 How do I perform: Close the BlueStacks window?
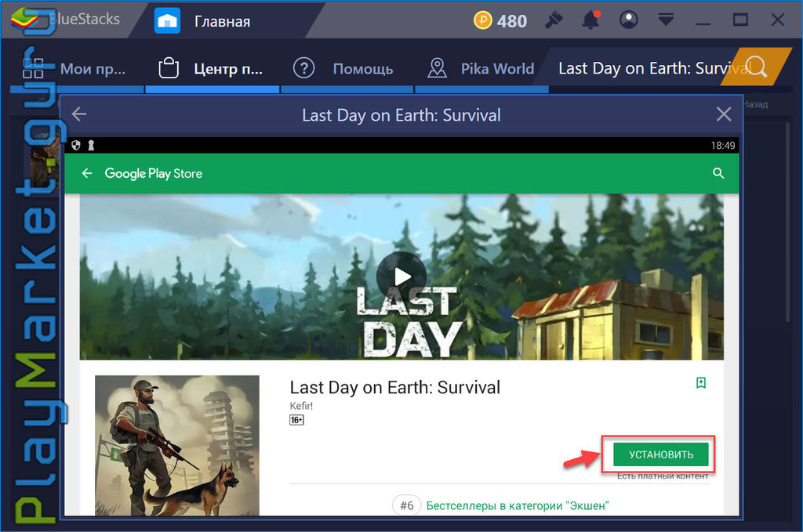click(x=777, y=20)
